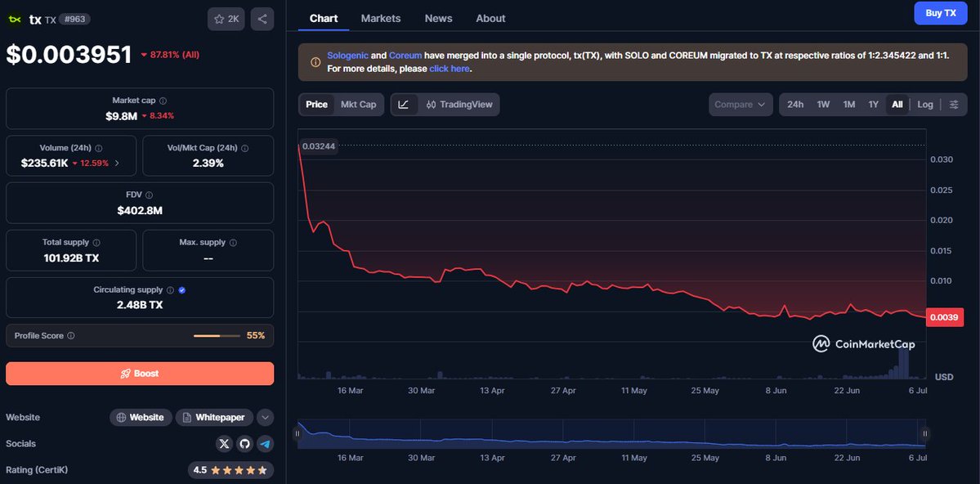The width and height of the screenshot is (980, 484).
Task: Set chart range to 24h
Action: [795, 105]
